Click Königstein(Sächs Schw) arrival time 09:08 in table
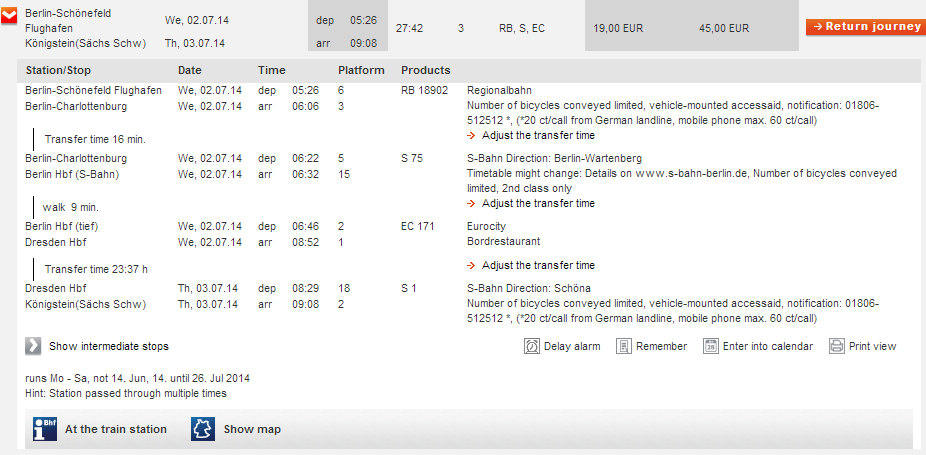 point(306,304)
